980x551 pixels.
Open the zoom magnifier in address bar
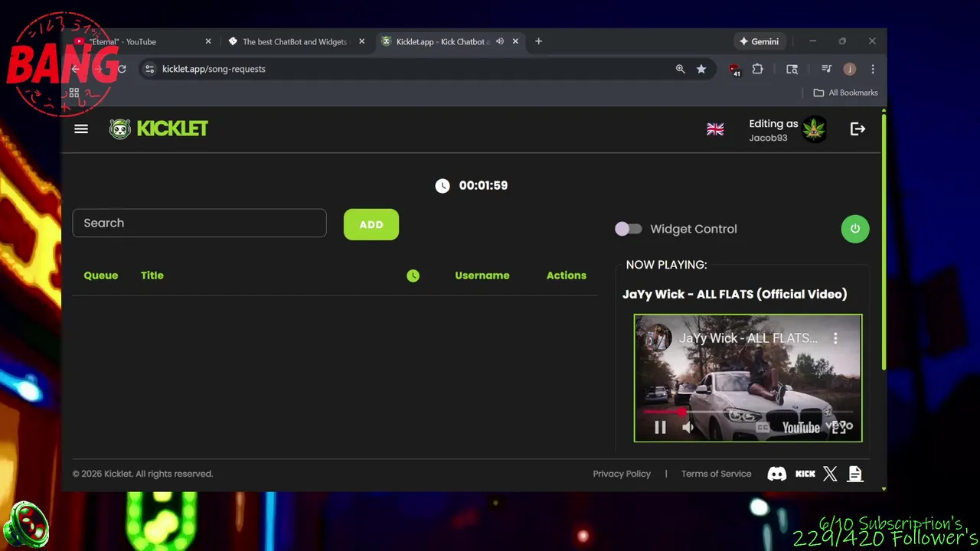click(x=680, y=69)
